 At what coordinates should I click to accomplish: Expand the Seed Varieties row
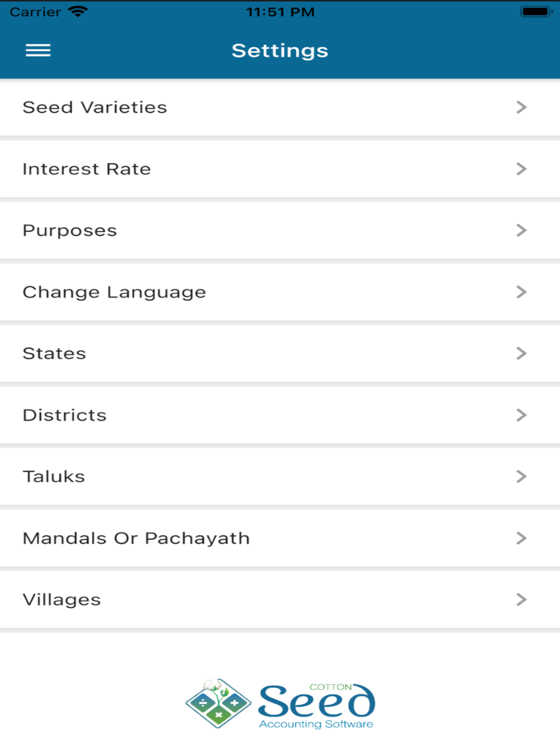coord(280,107)
